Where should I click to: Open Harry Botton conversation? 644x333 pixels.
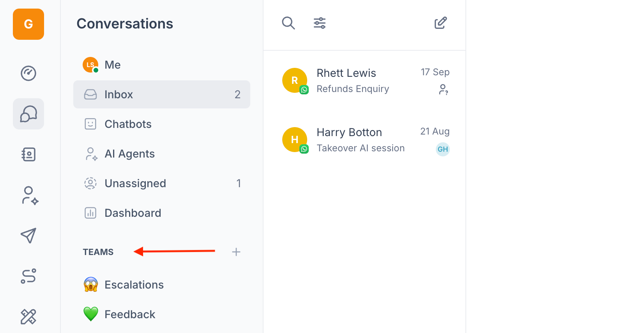pos(364,140)
